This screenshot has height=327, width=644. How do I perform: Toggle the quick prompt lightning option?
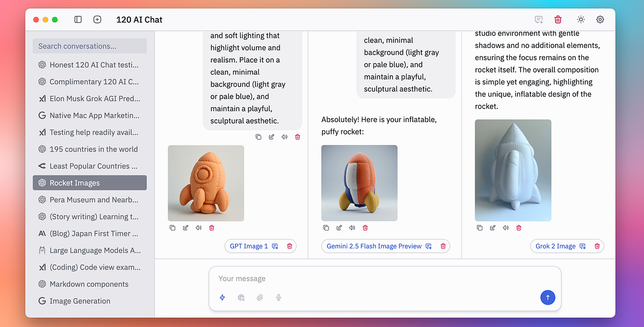(x=222, y=298)
